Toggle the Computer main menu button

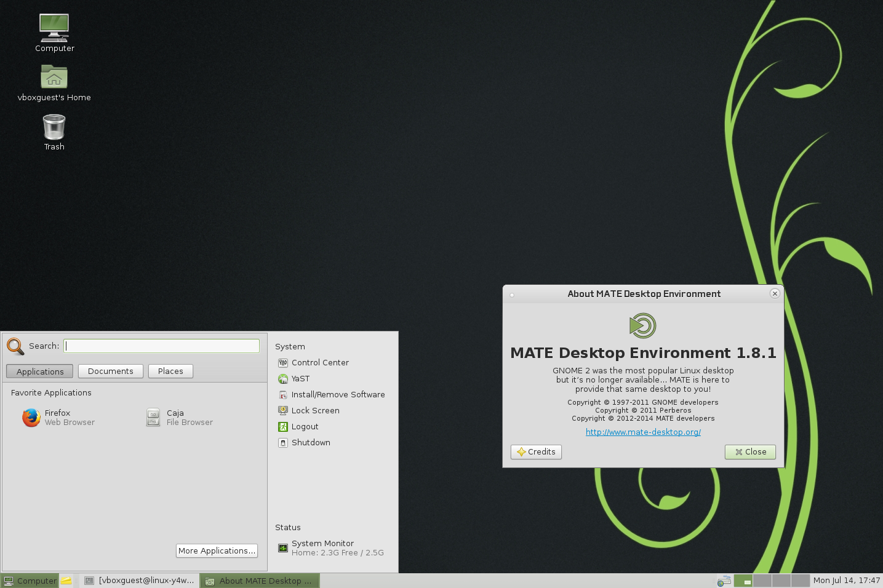30,581
